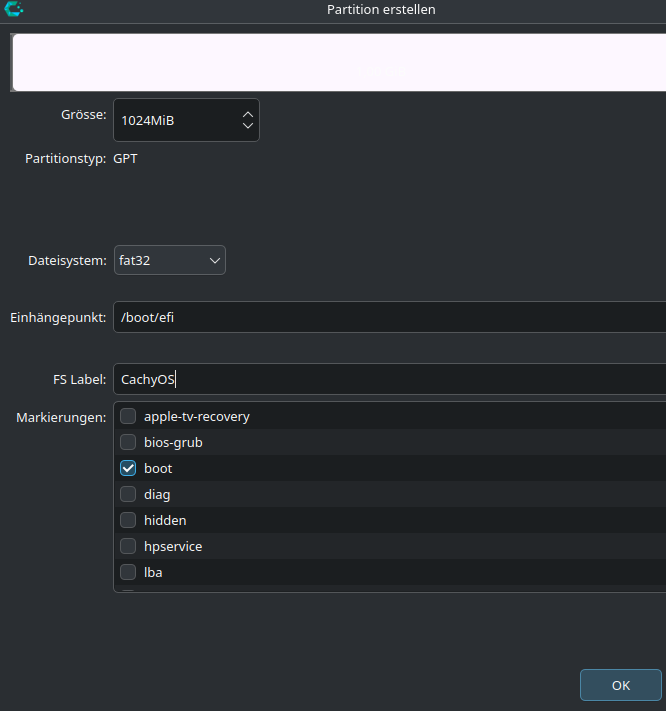Click the Grösse 1024MiB size field
The width and height of the screenshot is (666, 711).
pyautogui.click(x=186, y=120)
